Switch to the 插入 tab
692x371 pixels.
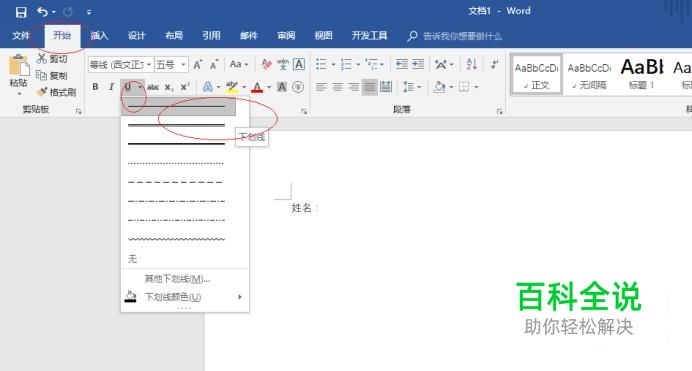click(x=99, y=36)
